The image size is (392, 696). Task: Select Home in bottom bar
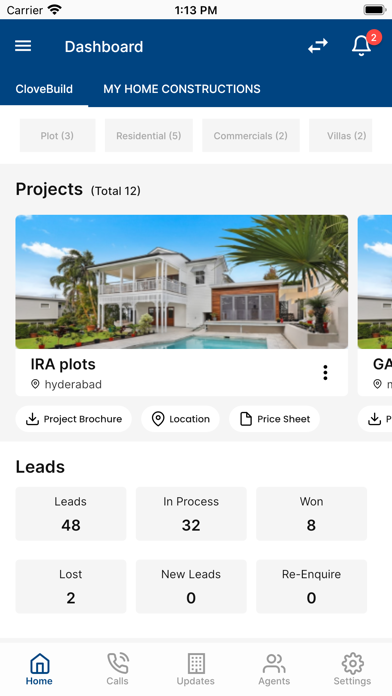(39, 669)
